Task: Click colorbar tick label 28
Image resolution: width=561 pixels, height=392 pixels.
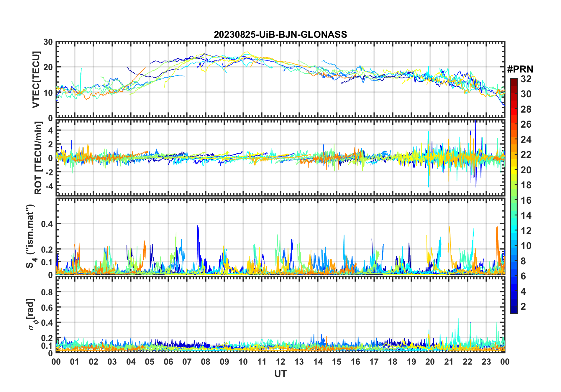Action: pos(526,109)
